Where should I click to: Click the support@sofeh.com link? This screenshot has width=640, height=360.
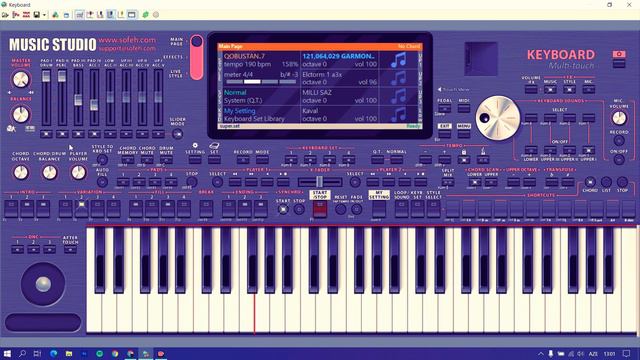click(x=127, y=48)
